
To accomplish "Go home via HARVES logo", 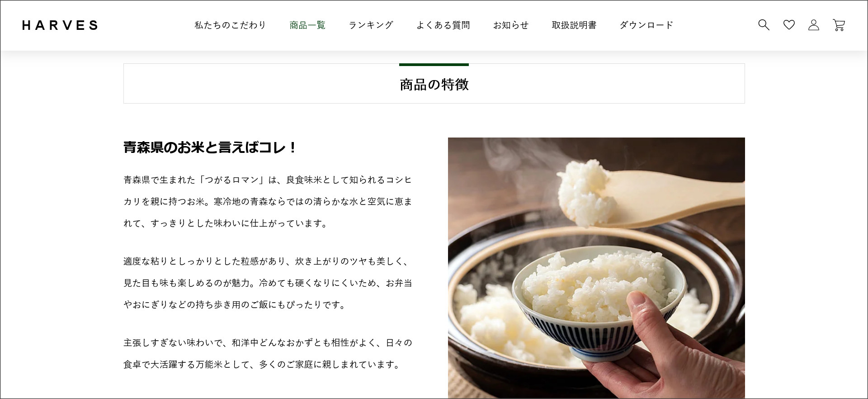I will [60, 25].
